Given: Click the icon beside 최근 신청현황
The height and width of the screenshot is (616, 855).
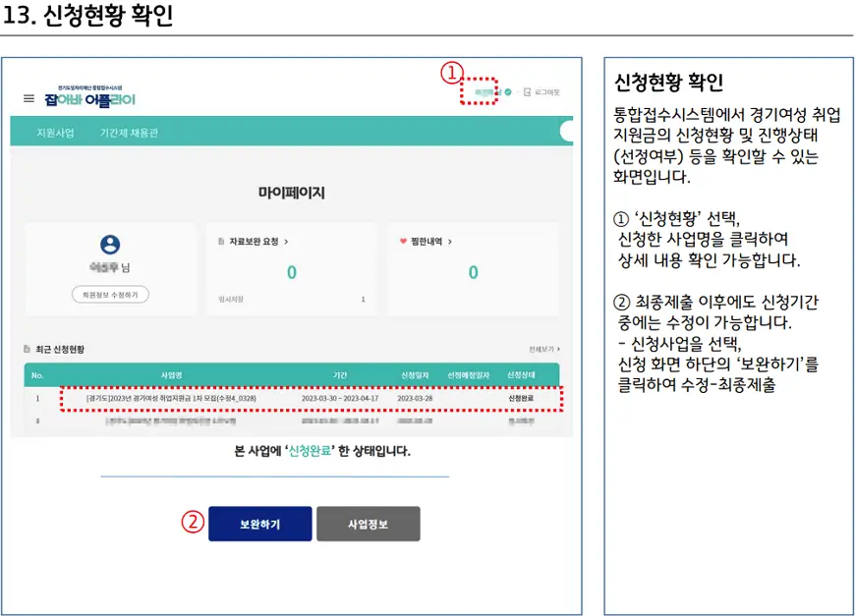Looking at the screenshot, I should coord(28,349).
